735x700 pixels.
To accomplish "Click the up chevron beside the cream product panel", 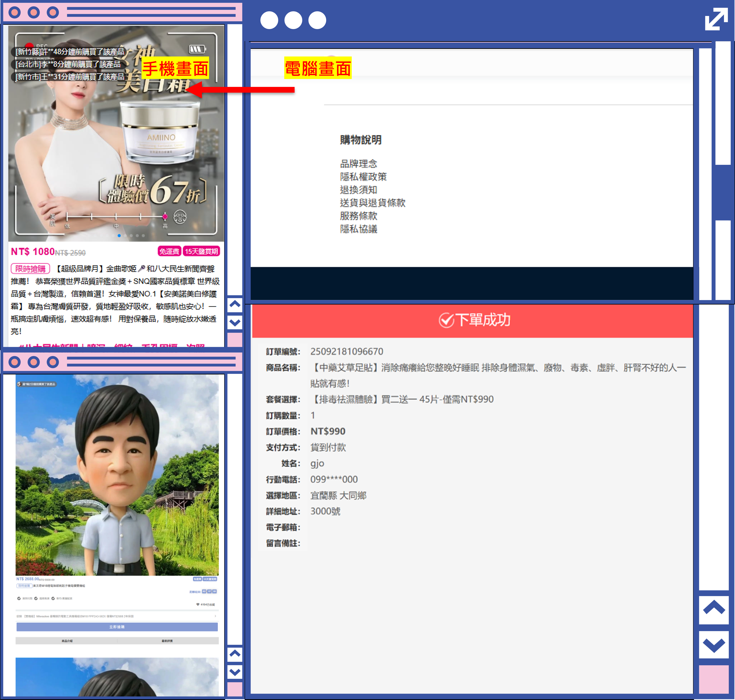I will 235,304.
